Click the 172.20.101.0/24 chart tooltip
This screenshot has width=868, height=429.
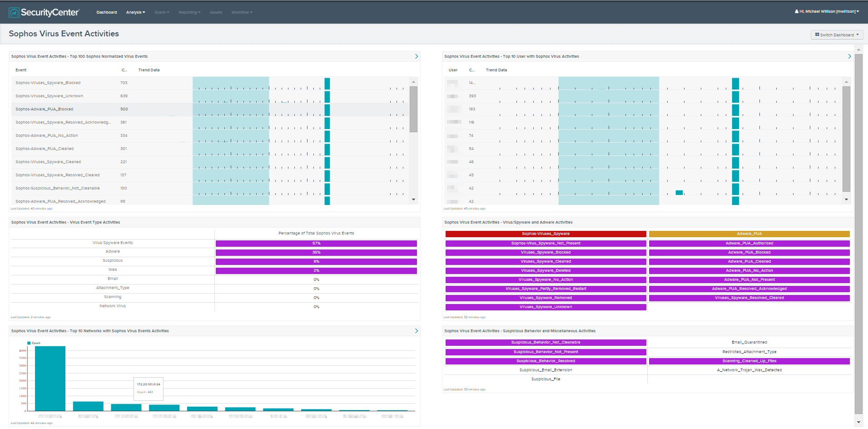[148, 388]
